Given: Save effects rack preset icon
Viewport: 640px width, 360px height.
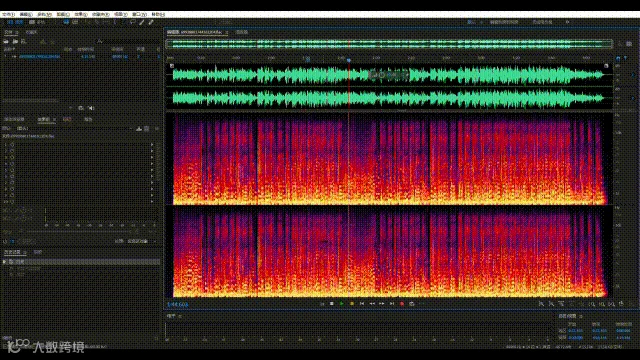Looking at the screenshot, I should click(139, 129).
